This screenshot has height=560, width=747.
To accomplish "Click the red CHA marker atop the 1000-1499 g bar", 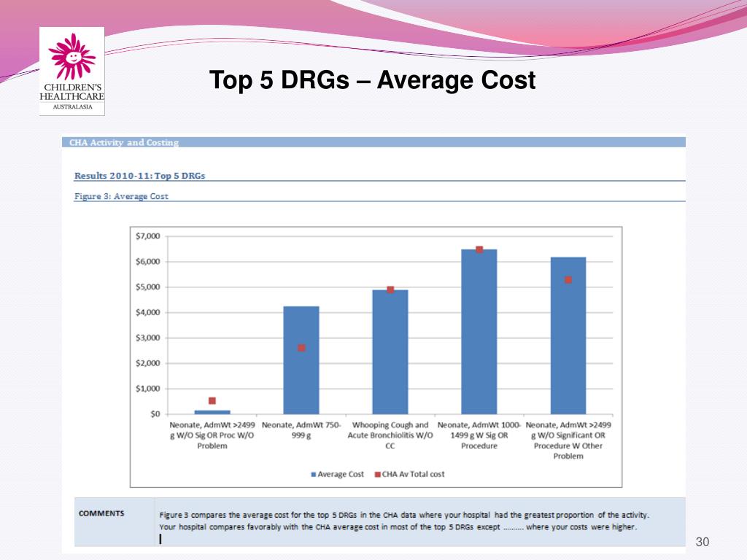I will coord(479,250).
